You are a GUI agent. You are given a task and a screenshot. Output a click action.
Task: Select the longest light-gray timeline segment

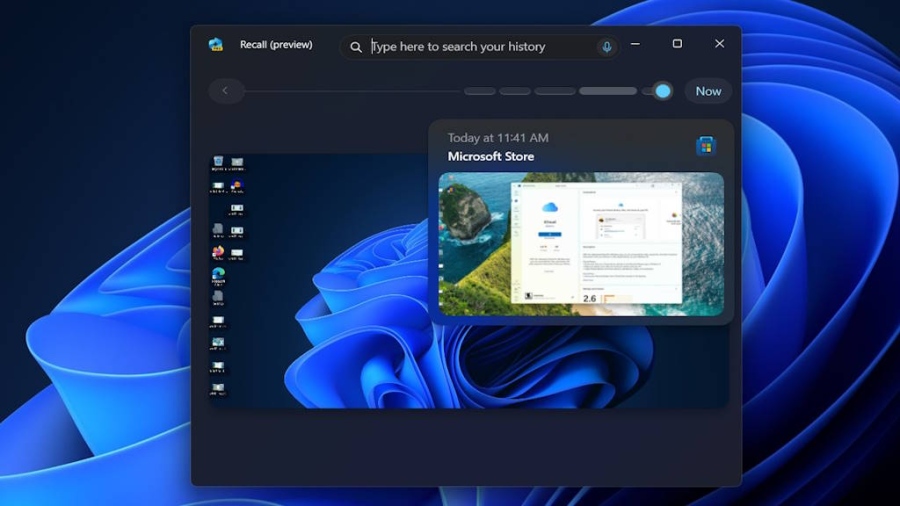click(x=608, y=91)
